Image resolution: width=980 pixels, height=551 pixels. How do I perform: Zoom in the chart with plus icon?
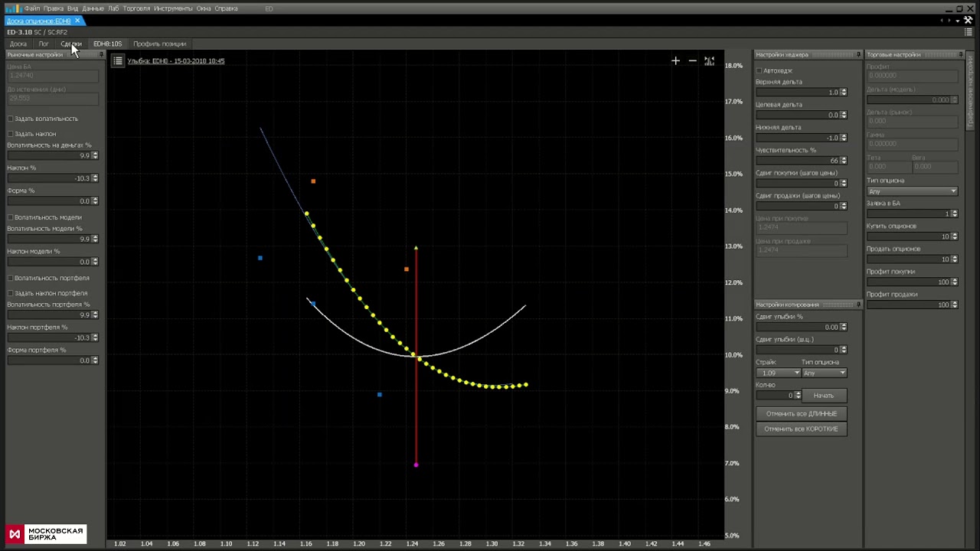point(675,60)
